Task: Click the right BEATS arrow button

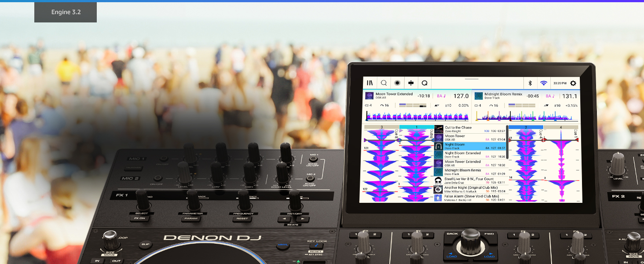Action: tap(303, 219)
